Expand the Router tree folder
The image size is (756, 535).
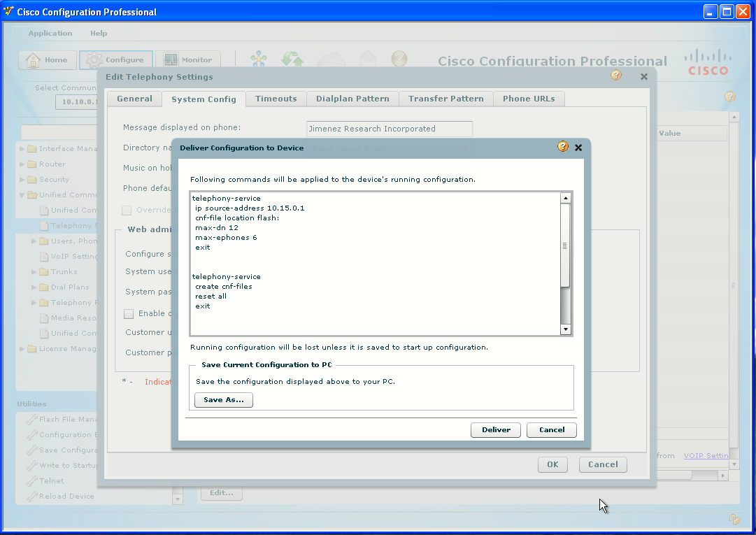tap(22, 164)
